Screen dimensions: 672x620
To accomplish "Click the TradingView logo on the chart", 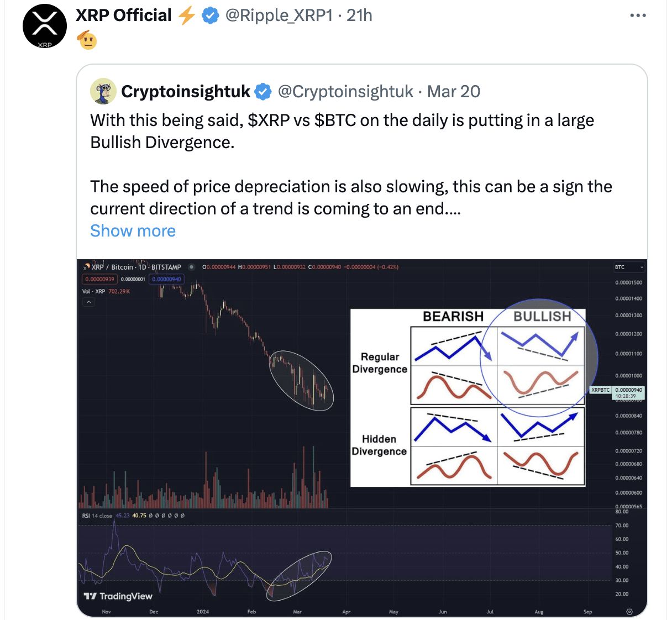I will click(118, 596).
